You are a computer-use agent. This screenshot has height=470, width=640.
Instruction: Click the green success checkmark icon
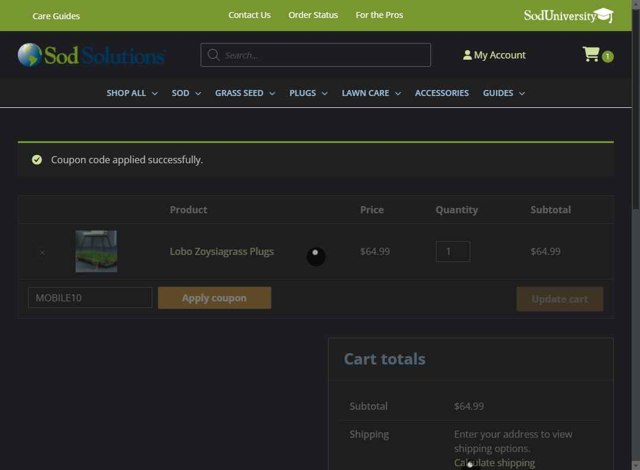[x=37, y=160]
